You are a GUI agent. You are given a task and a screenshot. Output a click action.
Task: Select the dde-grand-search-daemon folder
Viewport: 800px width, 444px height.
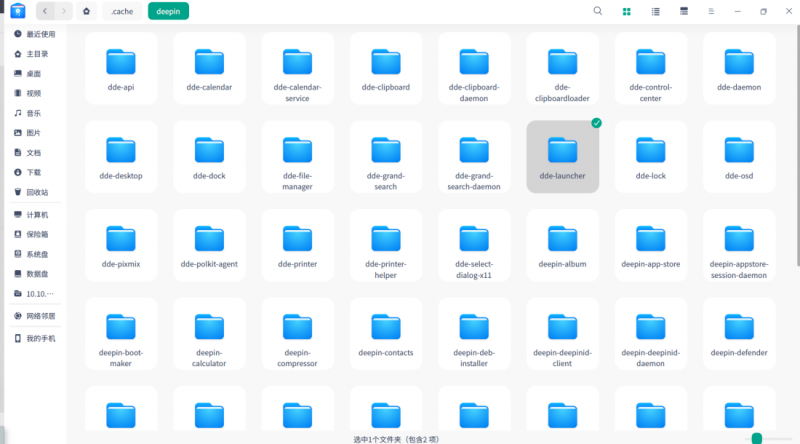(x=474, y=157)
